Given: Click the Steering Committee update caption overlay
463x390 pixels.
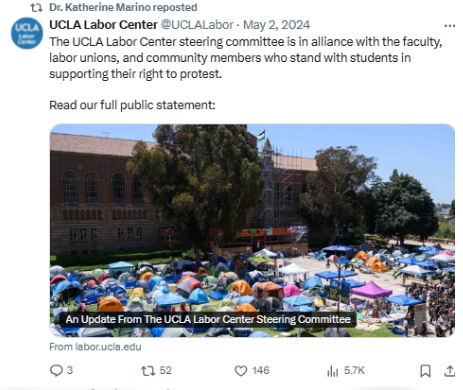Looking at the screenshot, I should [208, 319].
